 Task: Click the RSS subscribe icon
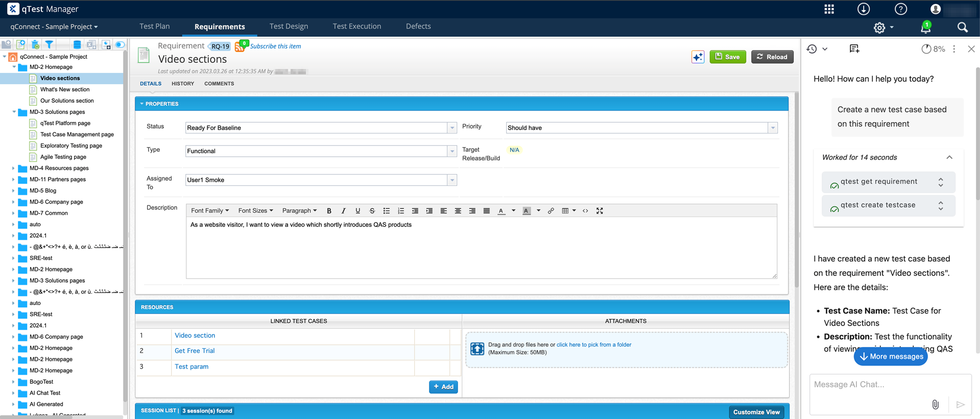[x=240, y=46]
